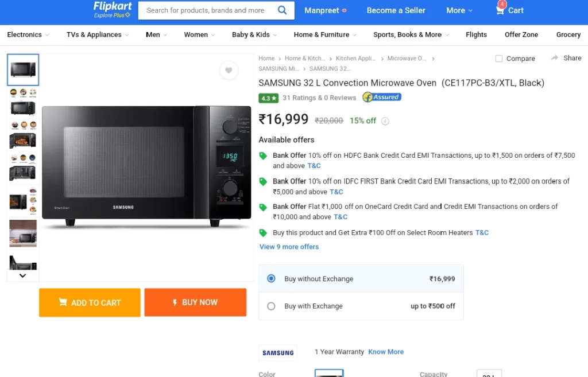Click the Flipkart Assured badge
The width and height of the screenshot is (588, 377).
point(382,98)
